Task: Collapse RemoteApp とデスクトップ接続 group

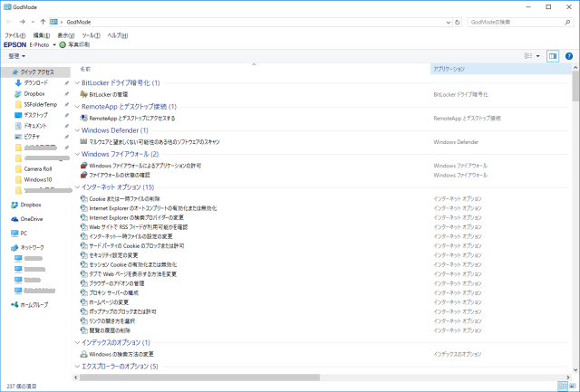Action: point(77,107)
